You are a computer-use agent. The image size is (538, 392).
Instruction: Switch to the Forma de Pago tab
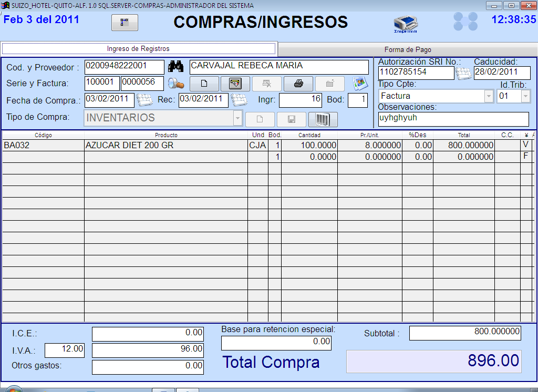point(408,49)
